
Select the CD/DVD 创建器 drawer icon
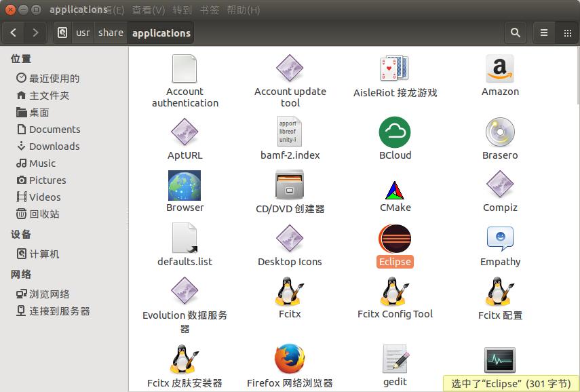[290, 184]
